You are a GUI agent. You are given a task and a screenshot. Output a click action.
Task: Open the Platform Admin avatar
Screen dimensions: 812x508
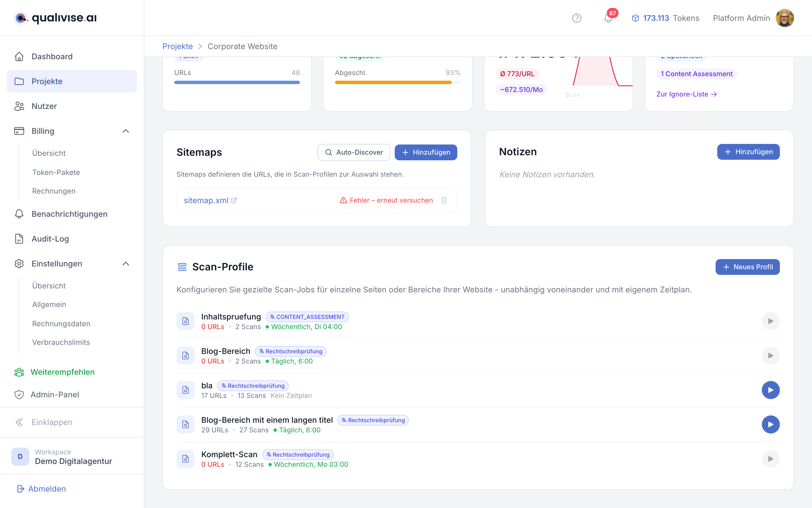coord(785,18)
